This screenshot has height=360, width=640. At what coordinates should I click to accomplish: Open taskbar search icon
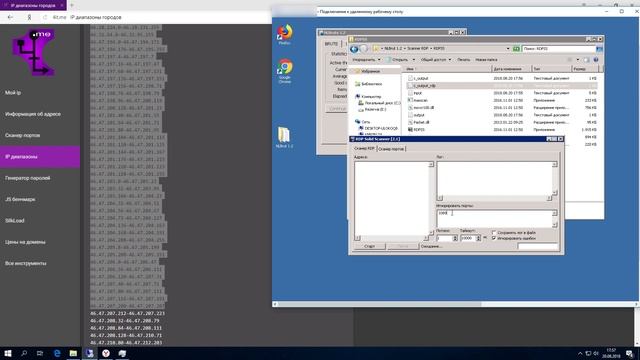24,353
